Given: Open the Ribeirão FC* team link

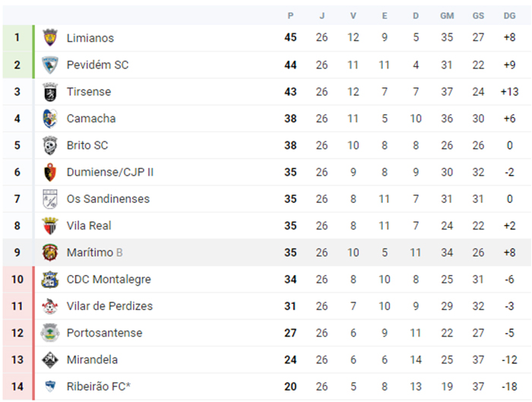Looking at the screenshot, I should pyautogui.click(x=98, y=387).
